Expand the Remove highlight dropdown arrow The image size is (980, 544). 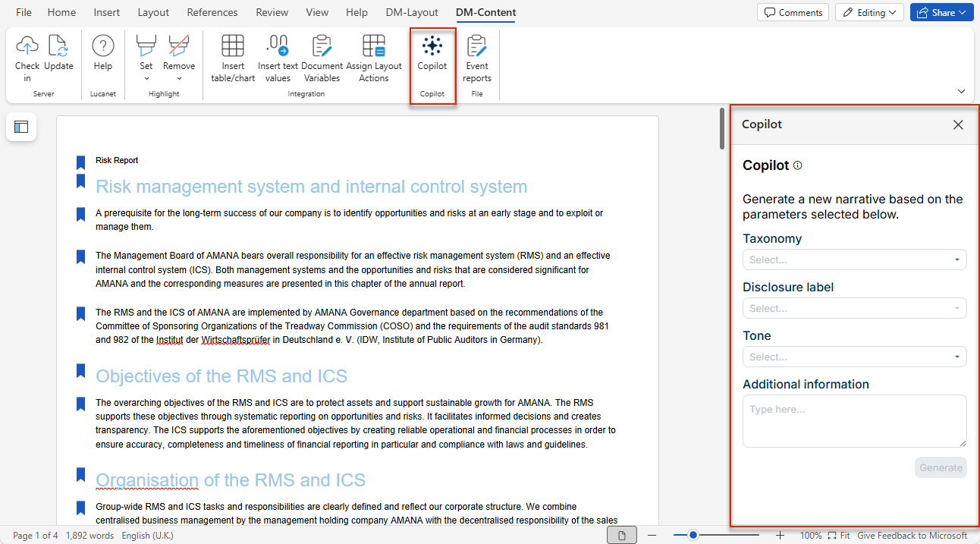[179, 78]
